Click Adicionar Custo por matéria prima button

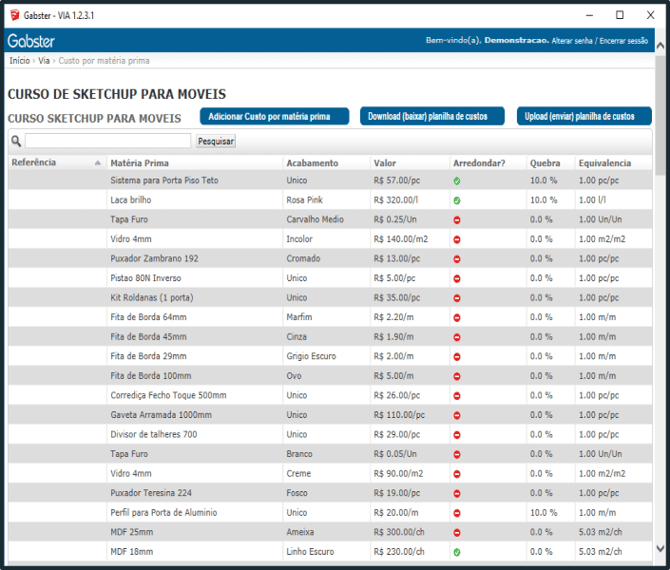coord(274,117)
